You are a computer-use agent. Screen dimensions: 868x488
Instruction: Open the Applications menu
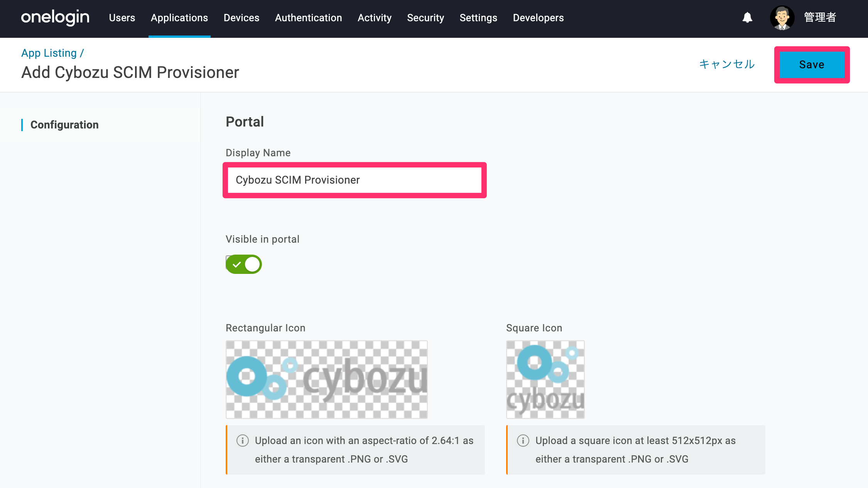coord(179,18)
